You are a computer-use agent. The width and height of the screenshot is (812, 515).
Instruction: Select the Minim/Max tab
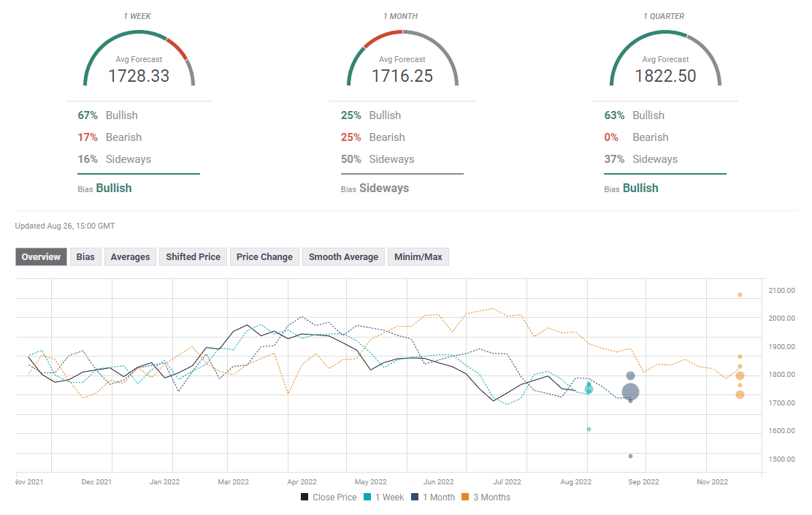click(418, 257)
